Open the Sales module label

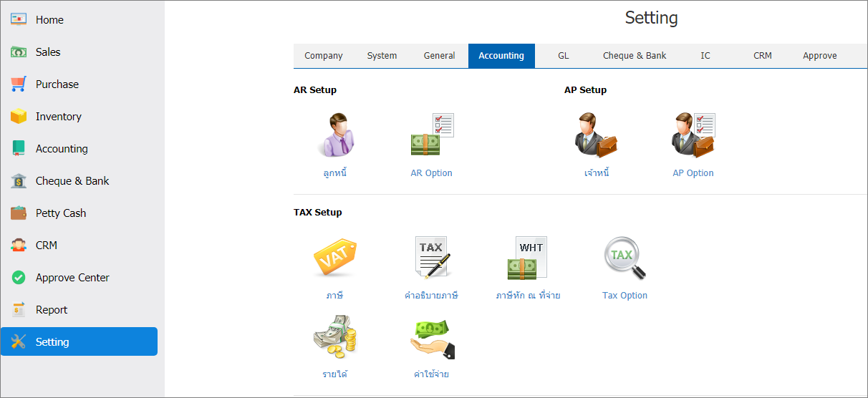pos(48,52)
